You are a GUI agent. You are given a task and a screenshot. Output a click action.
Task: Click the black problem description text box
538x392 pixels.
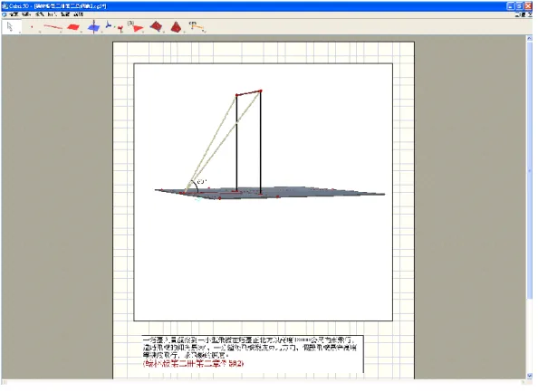(253, 354)
